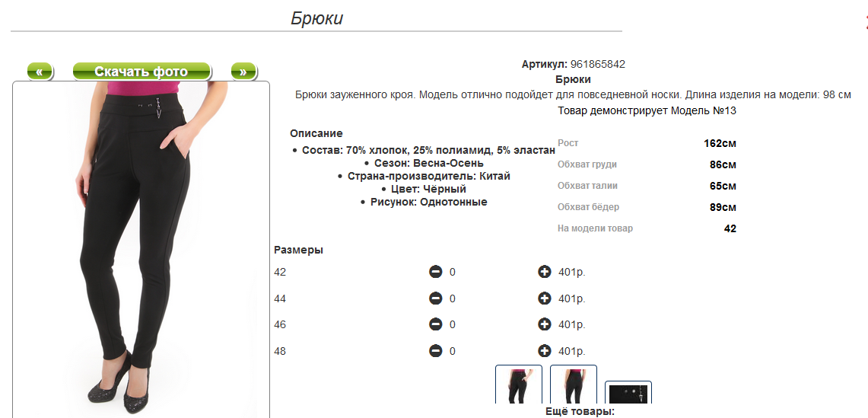The width and height of the screenshot is (868, 418).
Task: Add one item of size 48
Action: coord(544,351)
